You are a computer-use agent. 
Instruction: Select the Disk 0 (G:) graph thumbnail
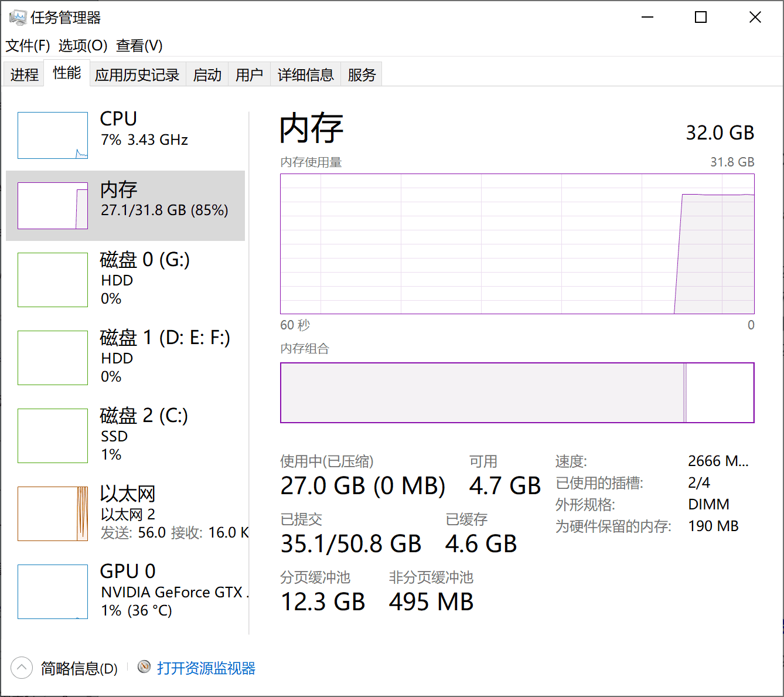[53, 280]
